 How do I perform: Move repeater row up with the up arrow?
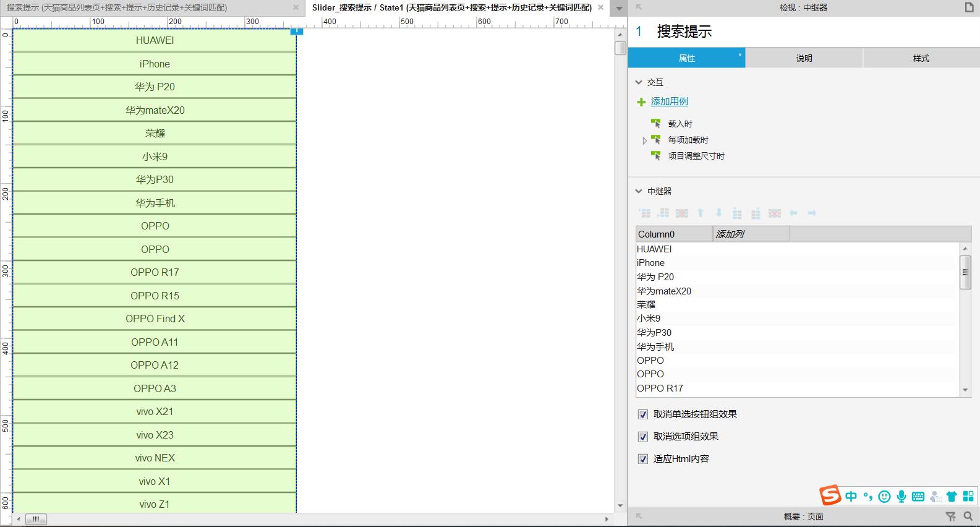(x=701, y=213)
